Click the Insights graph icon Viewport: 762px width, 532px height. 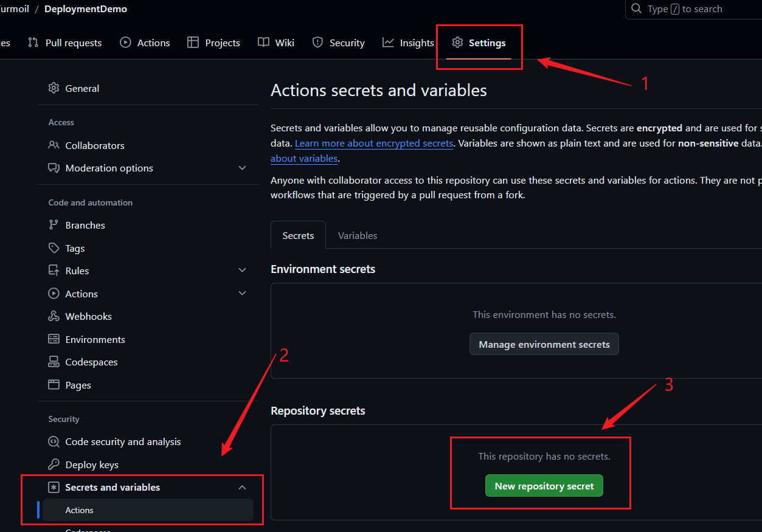point(388,43)
